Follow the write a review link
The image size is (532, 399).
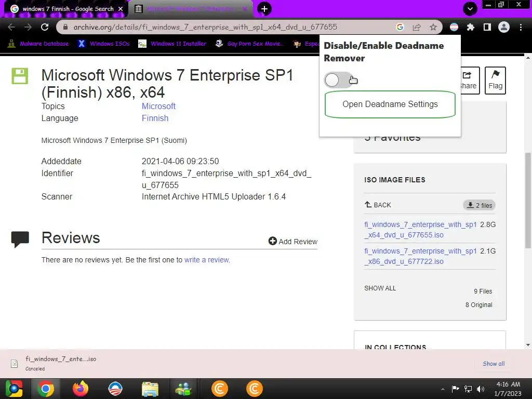pos(207,260)
